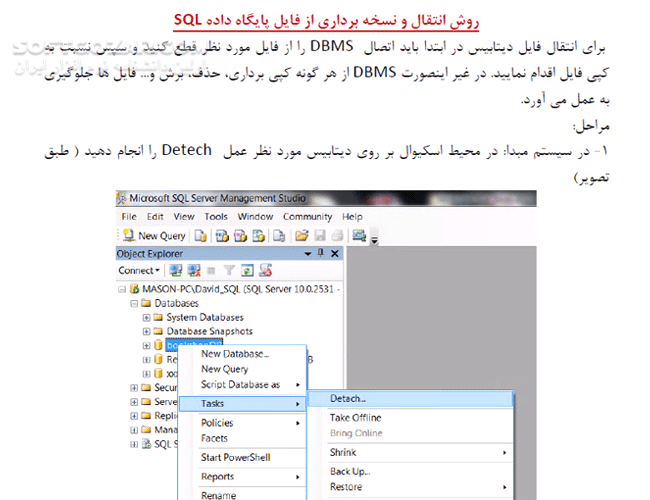Viewport: 650px width, 500px height.
Task: Open the Activity Monitor icon
Action: [359, 236]
